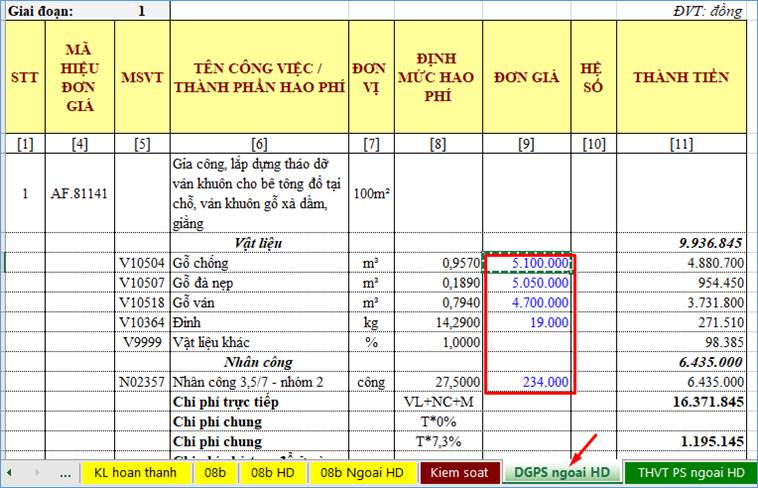Select the Gỗ ván price 4.700.000 cell
Viewport: 758px width, 488px height.
click(x=528, y=302)
